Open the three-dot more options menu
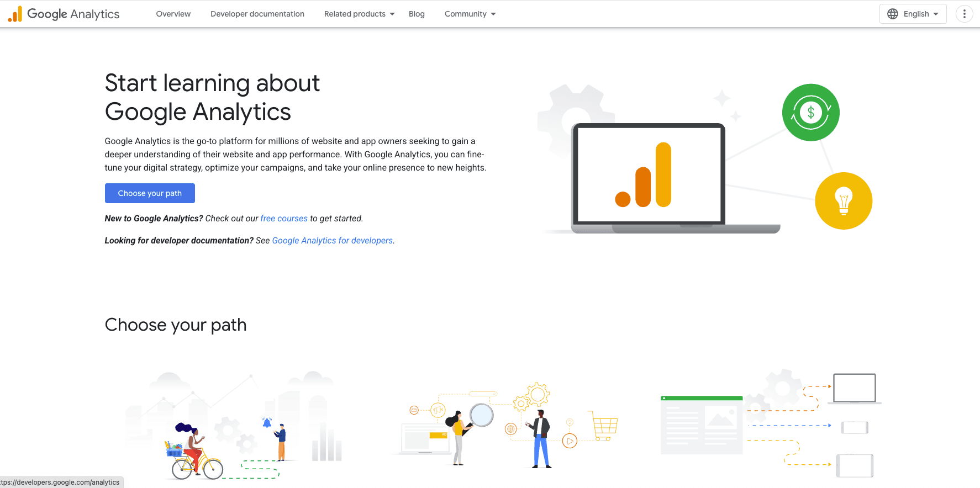This screenshot has width=980, height=488. click(x=965, y=14)
